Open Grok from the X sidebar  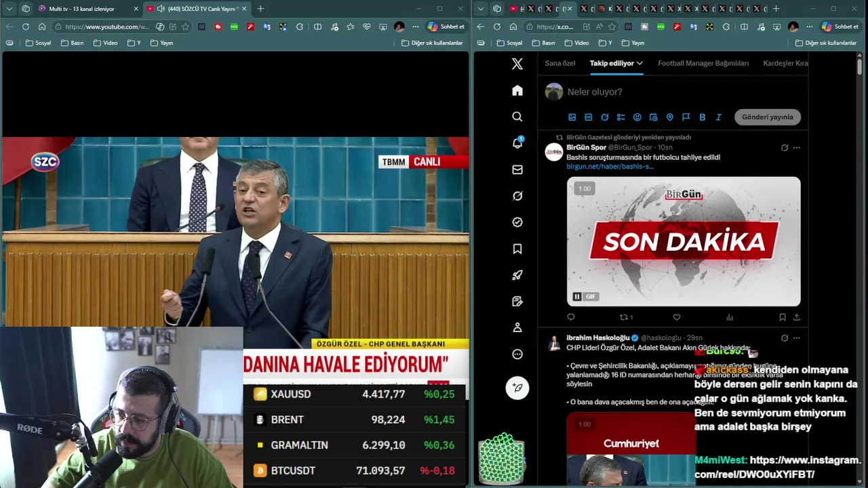point(517,196)
